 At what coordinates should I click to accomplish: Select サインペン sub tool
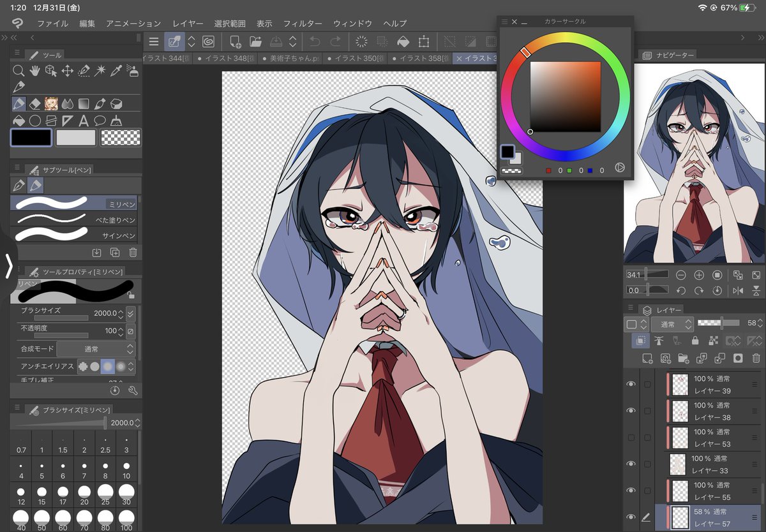coord(74,235)
